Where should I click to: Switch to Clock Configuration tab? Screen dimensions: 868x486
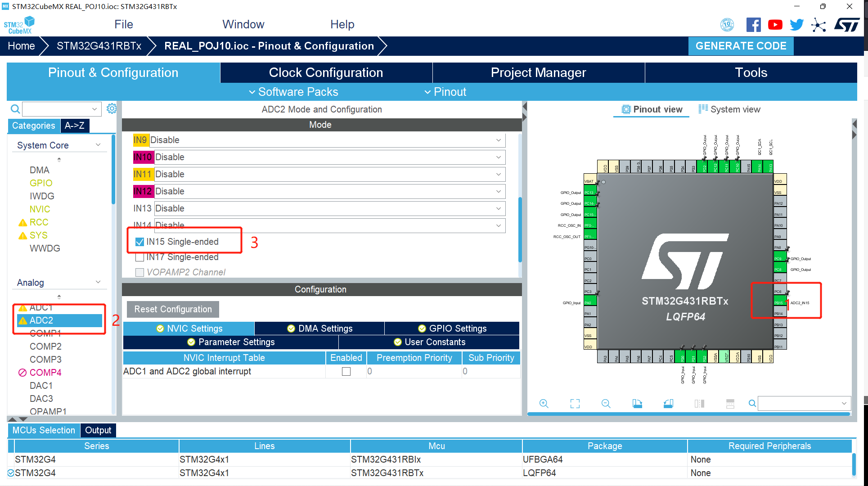pyautogui.click(x=326, y=72)
